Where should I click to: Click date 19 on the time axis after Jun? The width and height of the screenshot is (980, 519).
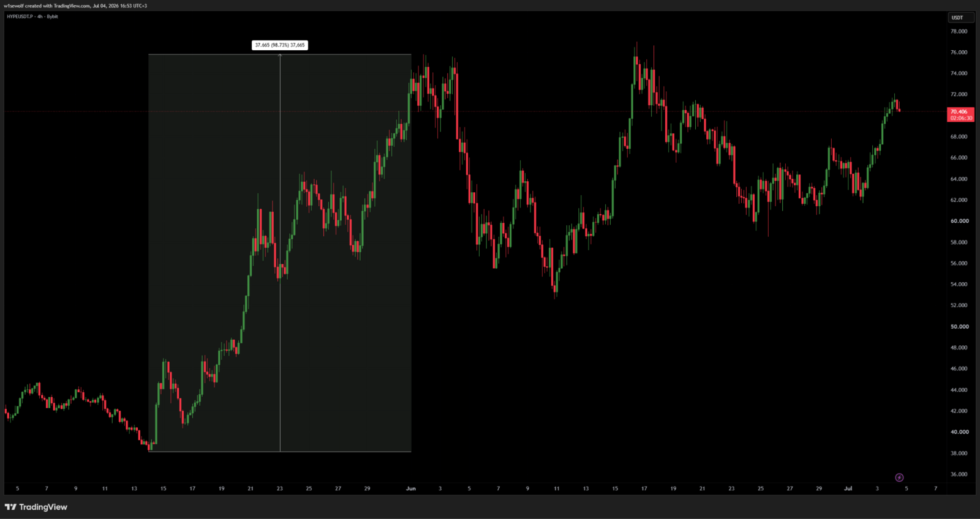click(x=673, y=488)
